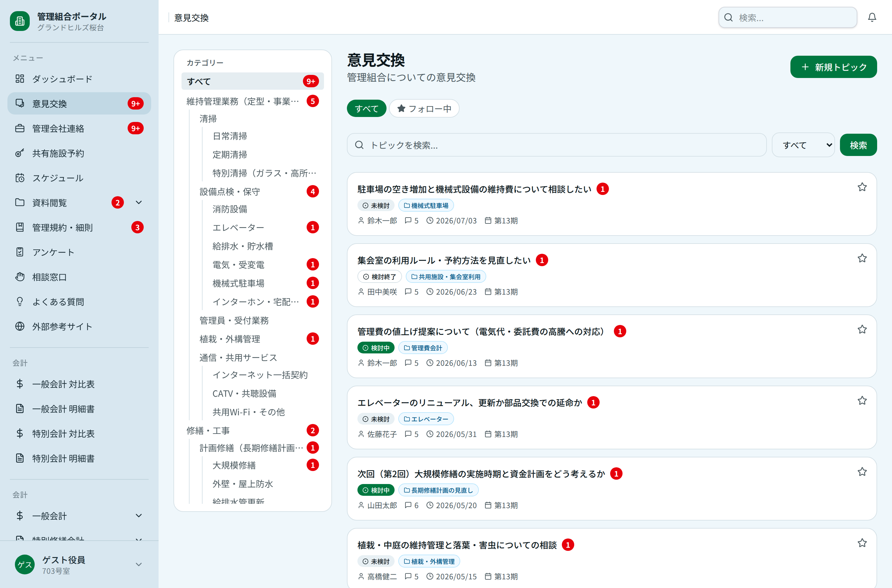Focus the top 検索 search field
Viewport: 892px width, 588px height.
click(788, 18)
